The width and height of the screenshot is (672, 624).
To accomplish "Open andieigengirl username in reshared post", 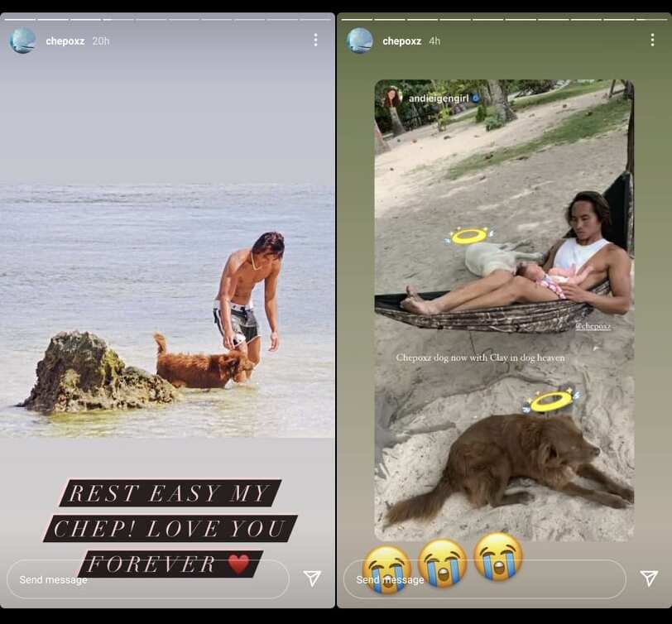I will click(x=439, y=98).
